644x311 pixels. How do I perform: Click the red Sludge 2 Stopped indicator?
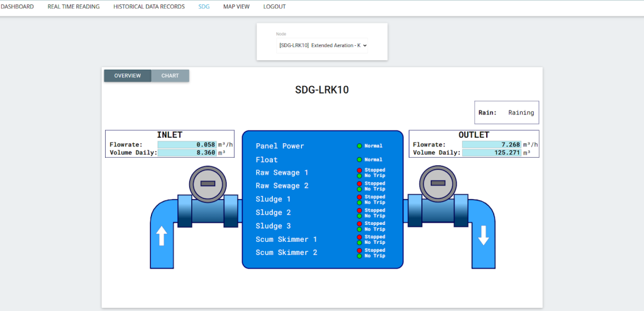(359, 210)
